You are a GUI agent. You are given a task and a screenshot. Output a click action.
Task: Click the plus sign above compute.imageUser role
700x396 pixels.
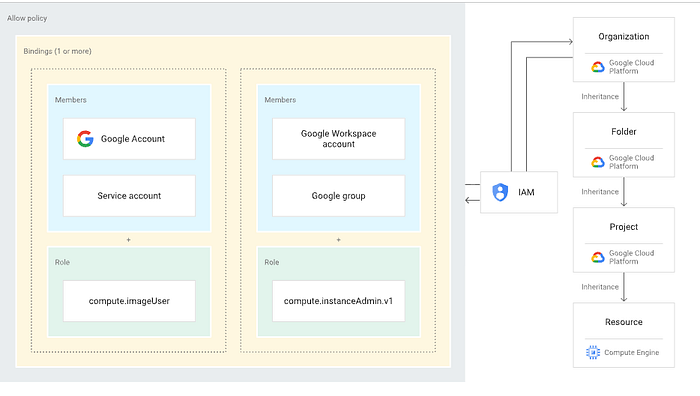(129, 240)
